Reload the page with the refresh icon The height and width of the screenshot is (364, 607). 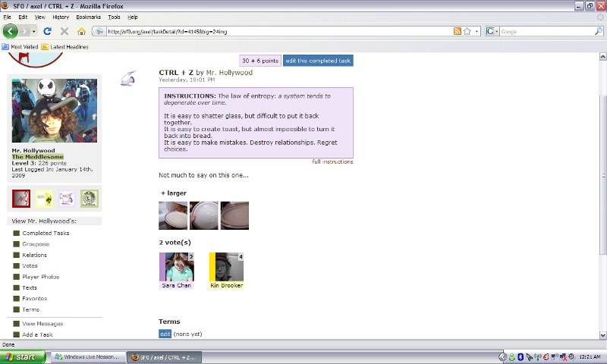click(x=47, y=31)
